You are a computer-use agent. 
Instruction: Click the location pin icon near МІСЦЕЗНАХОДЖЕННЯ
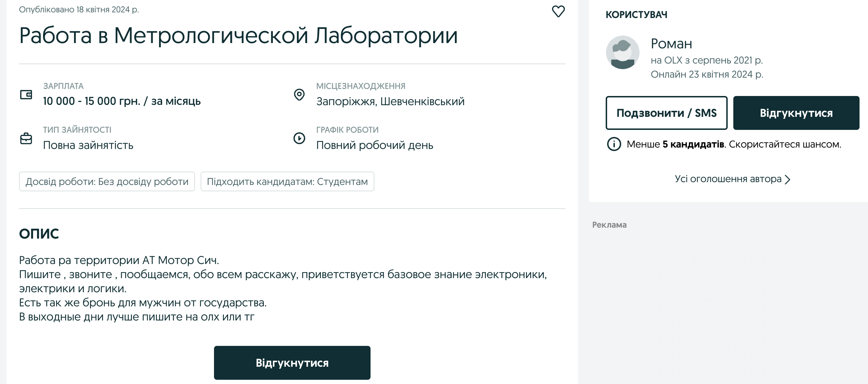[299, 95]
